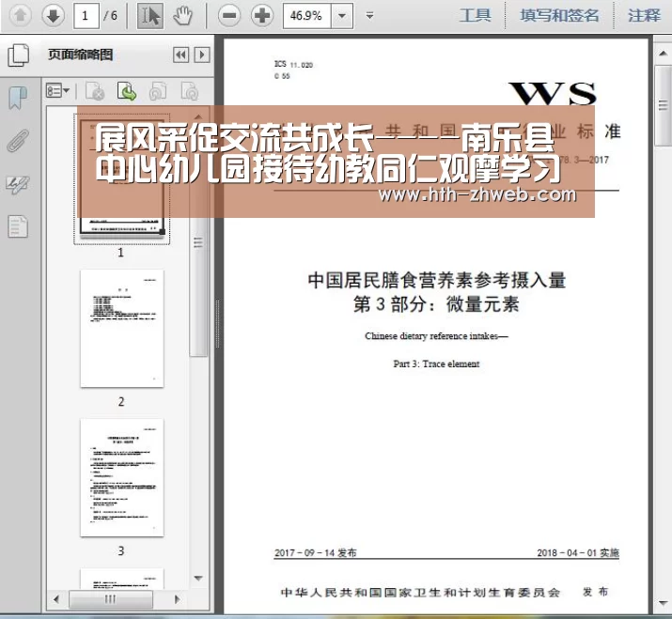Select page 3 thumbnail
Screen dimensions: 672x619
(122, 478)
